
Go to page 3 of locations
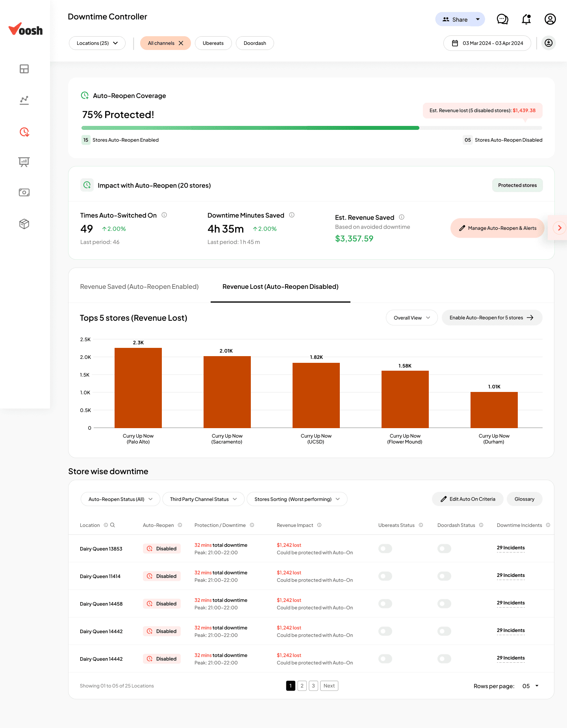(313, 686)
